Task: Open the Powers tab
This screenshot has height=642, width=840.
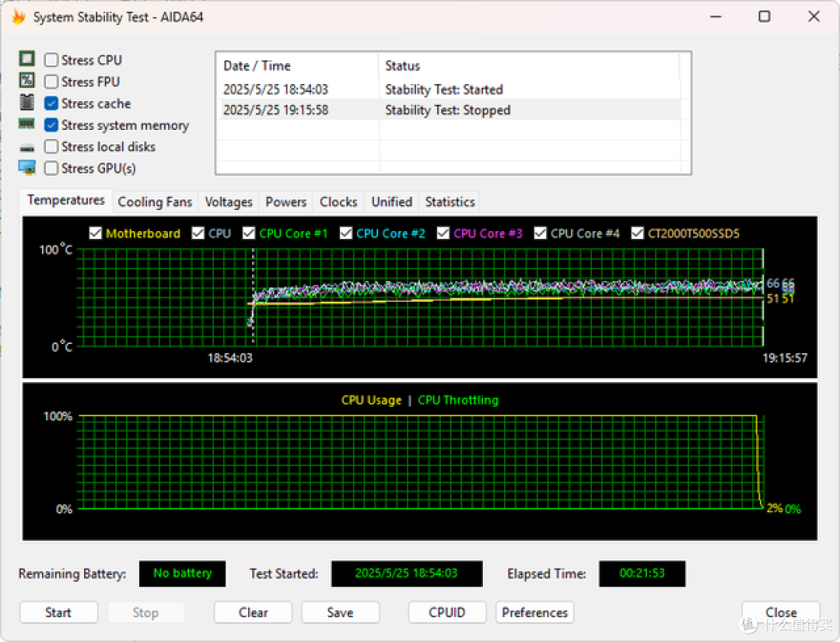Action: click(x=285, y=202)
